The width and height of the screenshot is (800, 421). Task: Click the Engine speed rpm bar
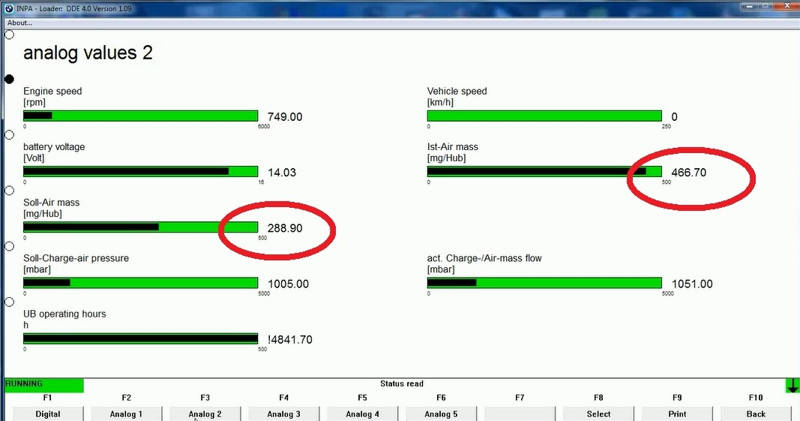pos(140,116)
